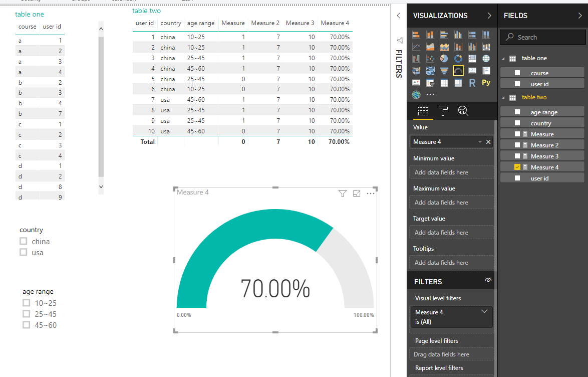Remove Measure 4 from Value well
588x377 pixels.
pos(488,142)
